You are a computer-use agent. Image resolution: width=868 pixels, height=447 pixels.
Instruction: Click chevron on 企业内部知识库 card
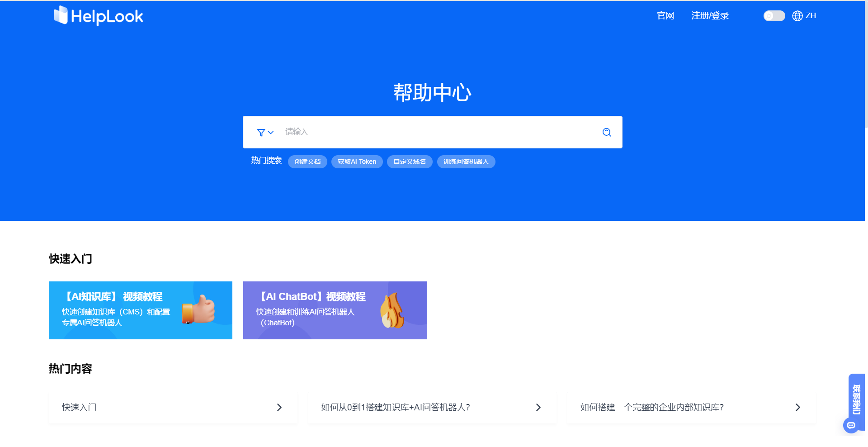(x=798, y=408)
